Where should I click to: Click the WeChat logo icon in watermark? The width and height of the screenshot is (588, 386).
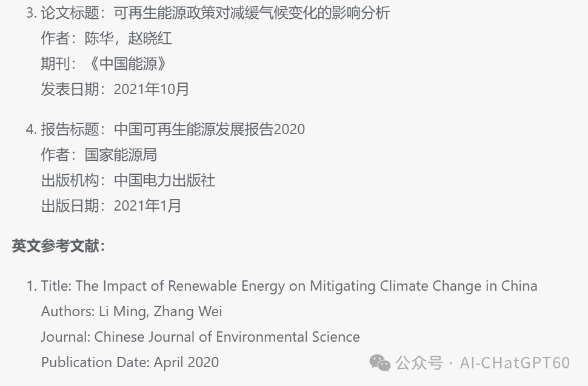coord(380,363)
